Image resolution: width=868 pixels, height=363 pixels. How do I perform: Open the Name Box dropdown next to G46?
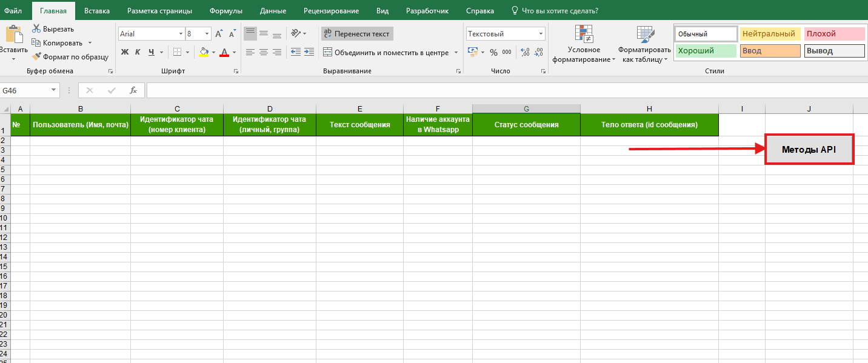pos(54,90)
